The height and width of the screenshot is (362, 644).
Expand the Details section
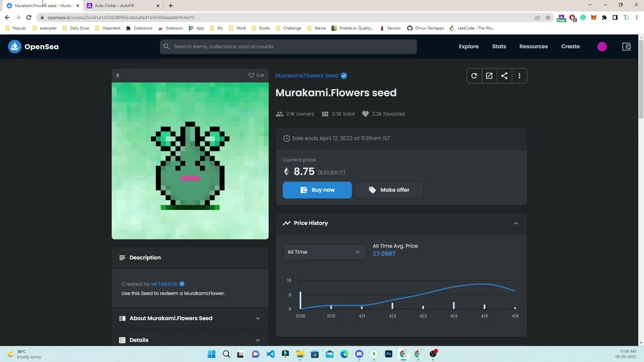pos(190,340)
